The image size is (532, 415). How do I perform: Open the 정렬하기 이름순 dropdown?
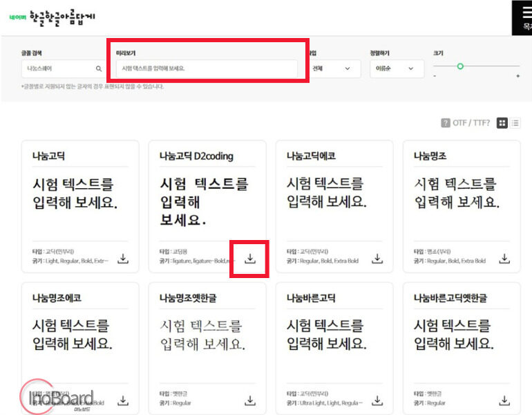coord(397,68)
